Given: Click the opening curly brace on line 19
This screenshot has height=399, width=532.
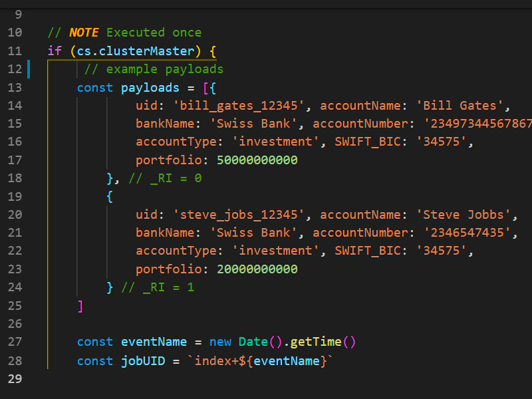Looking at the screenshot, I should 110,197.
